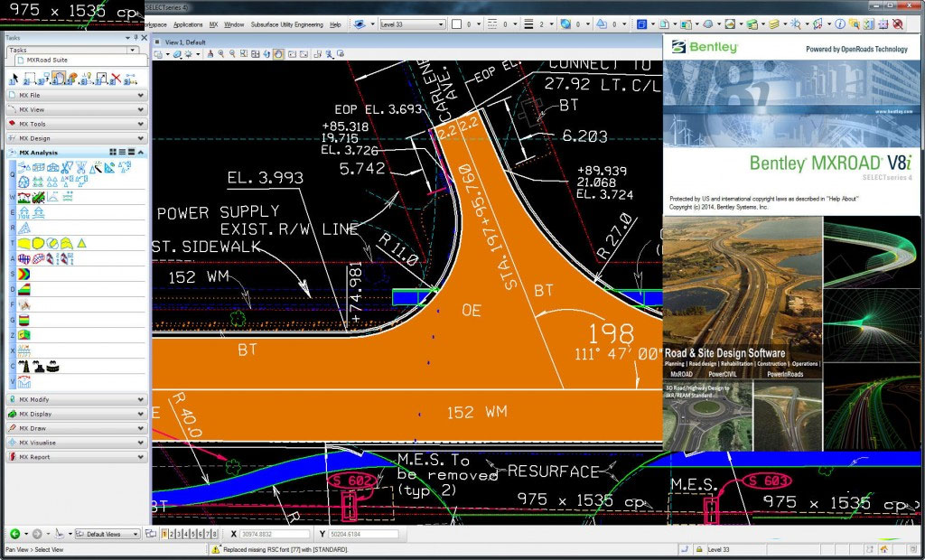Toggle view 2 button in view groups

[172, 534]
